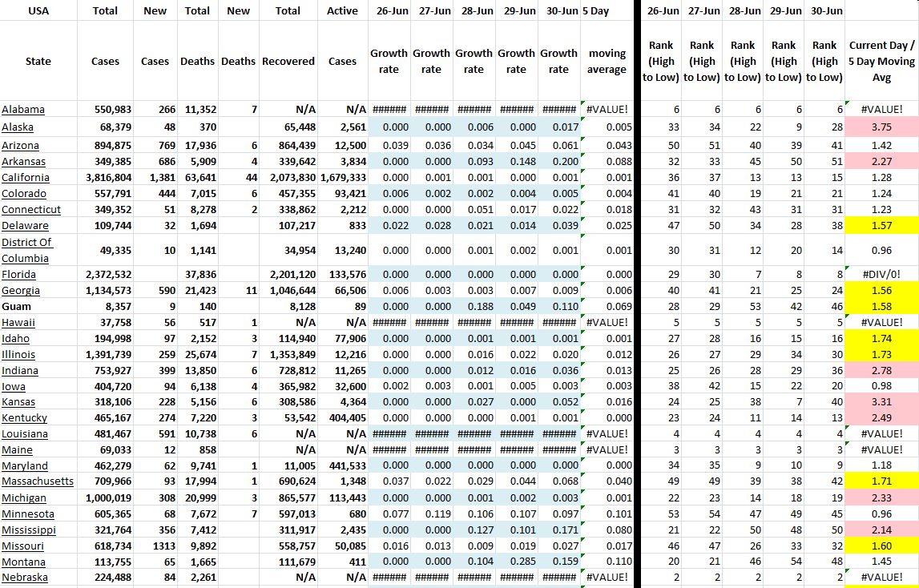919x588 pixels.
Task: Click the Guam link
Action: pyautogui.click(x=16, y=306)
